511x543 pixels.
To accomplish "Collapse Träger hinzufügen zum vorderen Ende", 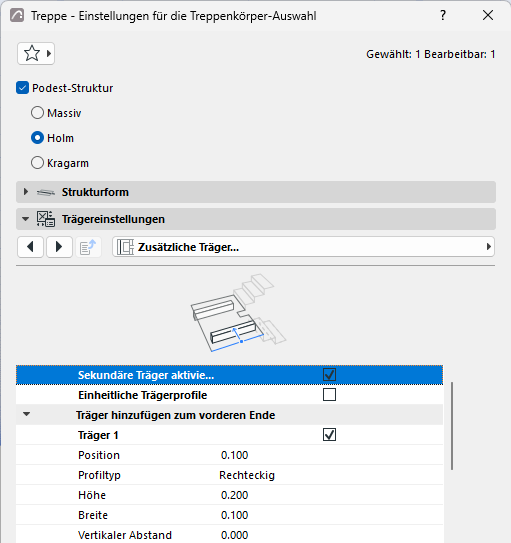I will pyautogui.click(x=27, y=414).
